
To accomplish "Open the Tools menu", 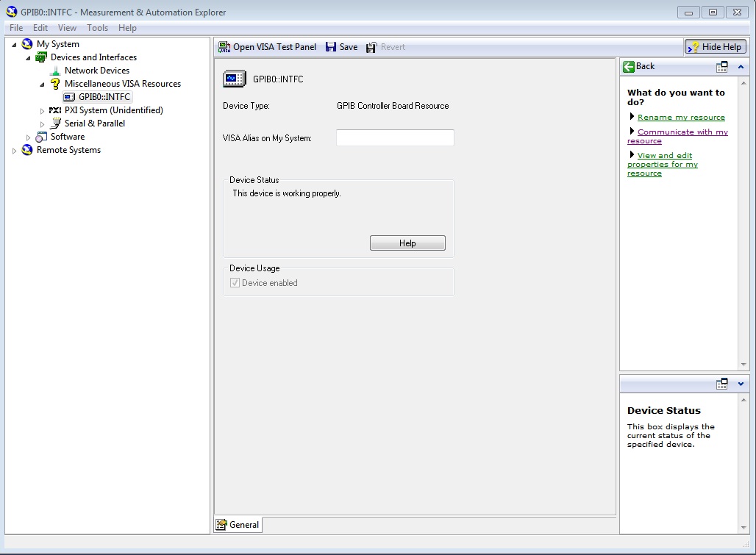I will [97, 28].
